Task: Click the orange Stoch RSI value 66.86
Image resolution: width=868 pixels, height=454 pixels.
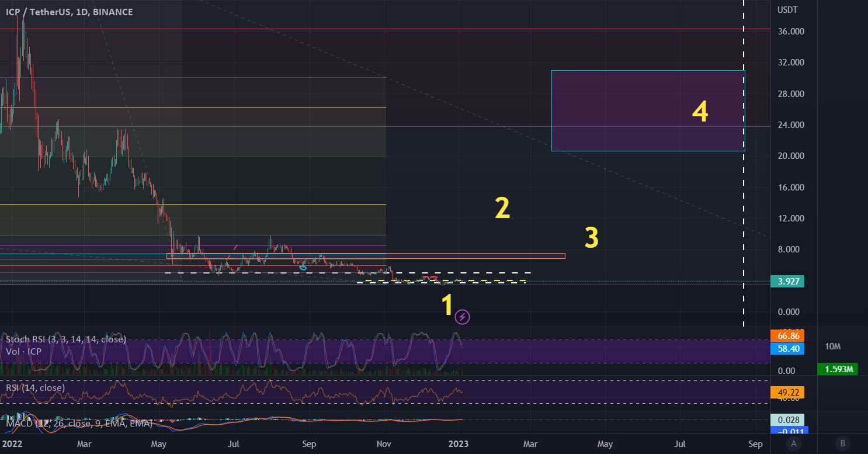Action: click(x=787, y=336)
